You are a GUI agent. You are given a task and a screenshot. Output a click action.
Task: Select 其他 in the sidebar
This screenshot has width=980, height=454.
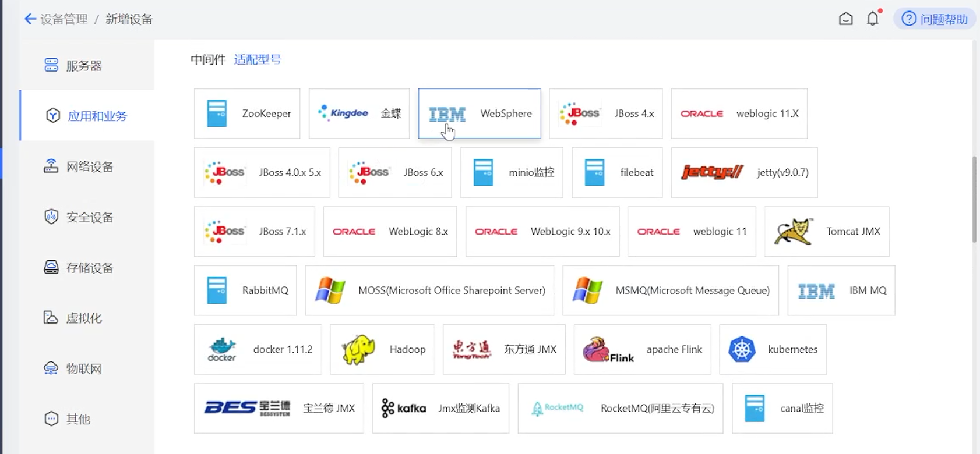(x=87, y=418)
